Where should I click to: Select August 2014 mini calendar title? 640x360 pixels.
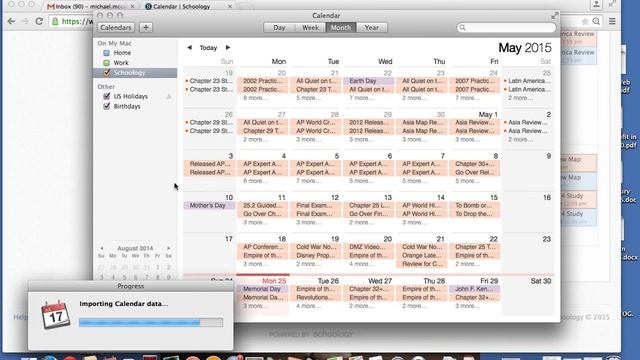click(x=135, y=248)
